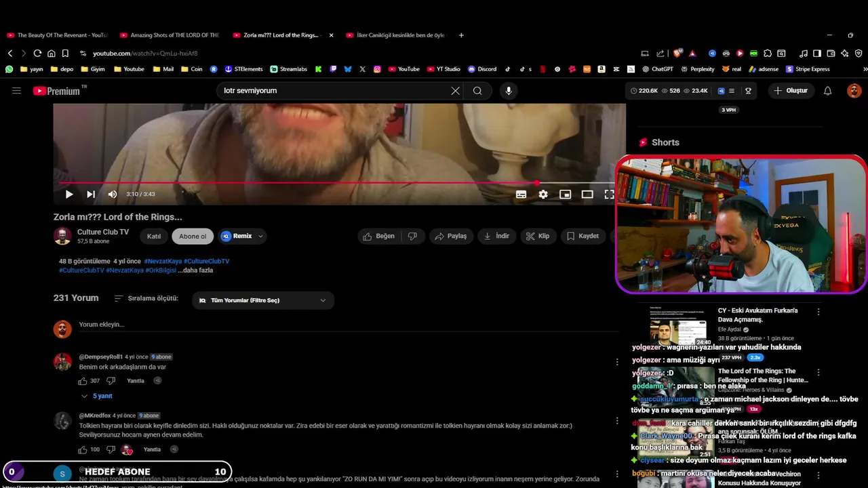Open the STElements bookmark
This screenshot has width=868, height=488.
243,69
